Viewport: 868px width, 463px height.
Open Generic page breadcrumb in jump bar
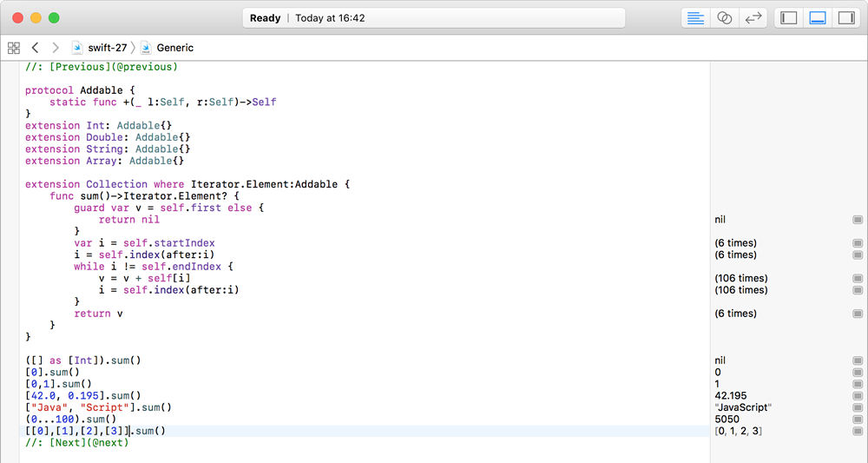pyautogui.click(x=168, y=48)
